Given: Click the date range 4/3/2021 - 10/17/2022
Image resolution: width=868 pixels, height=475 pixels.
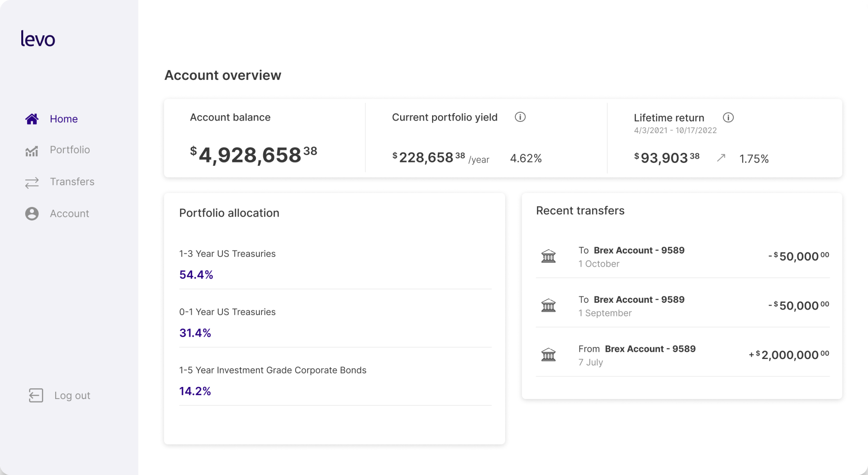Looking at the screenshot, I should click(675, 131).
